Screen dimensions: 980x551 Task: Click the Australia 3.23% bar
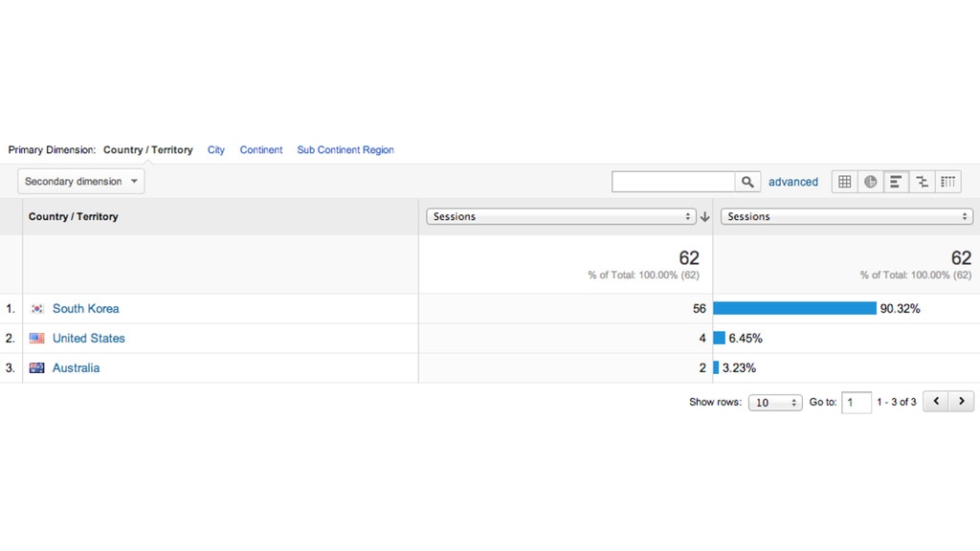716,368
